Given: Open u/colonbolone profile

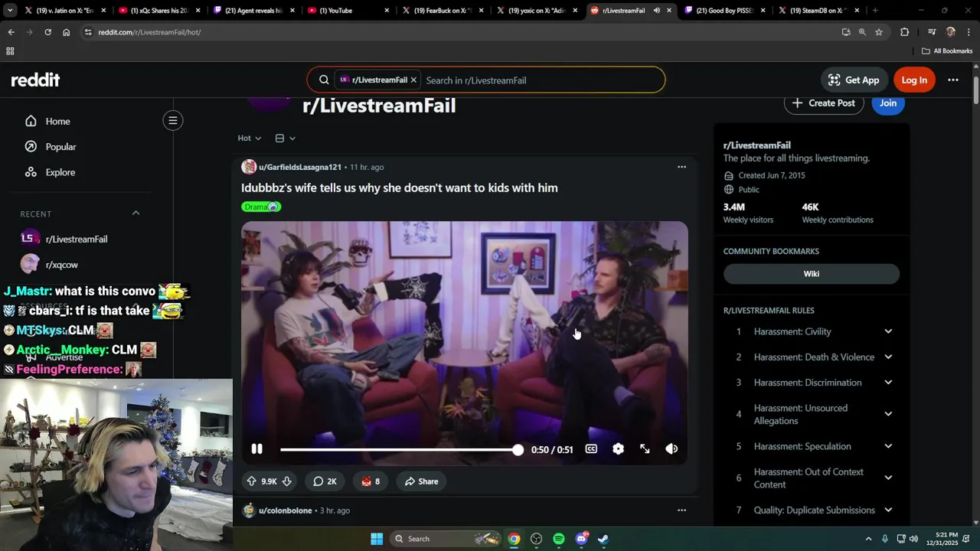Looking at the screenshot, I should click(x=285, y=510).
